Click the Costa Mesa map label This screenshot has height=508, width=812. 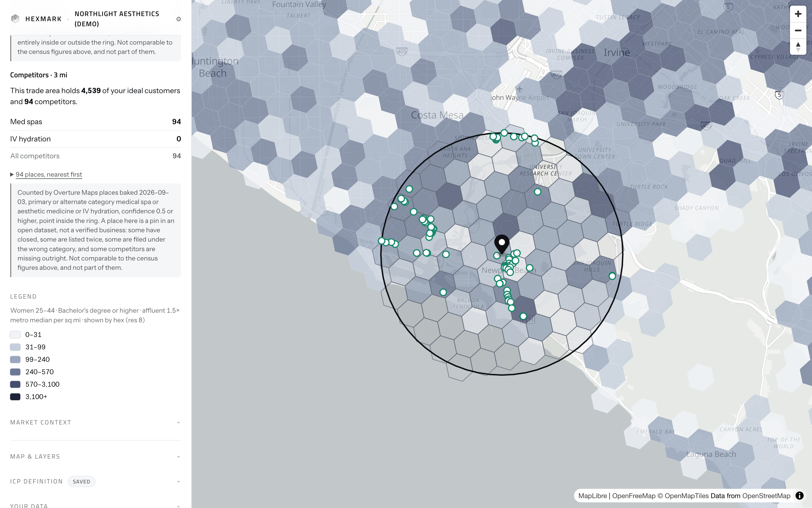(x=437, y=115)
